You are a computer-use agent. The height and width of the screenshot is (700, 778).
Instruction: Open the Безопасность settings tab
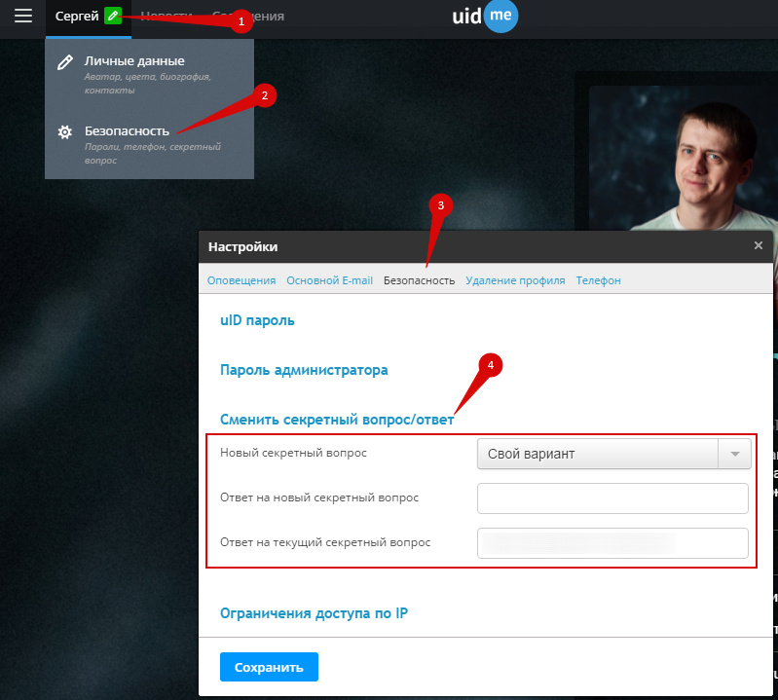tap(419, 280)
